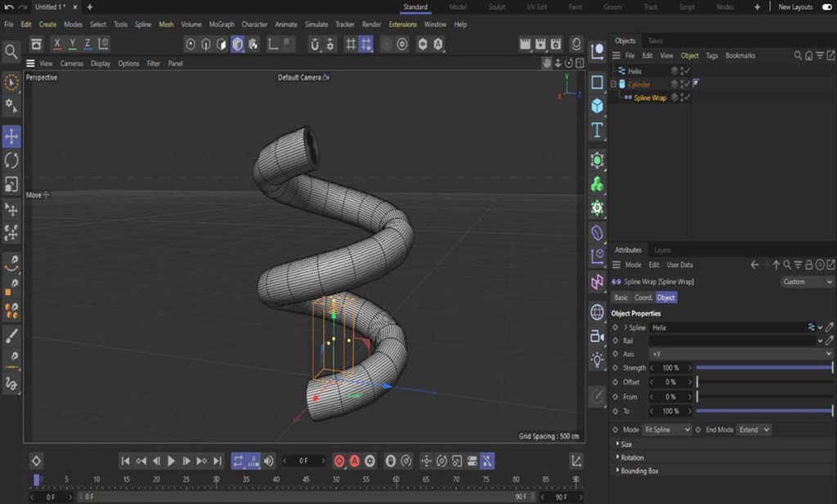Viewport: 837px width, 504px height.
Task: Click the record active objects button
Action: coord(339,461)
